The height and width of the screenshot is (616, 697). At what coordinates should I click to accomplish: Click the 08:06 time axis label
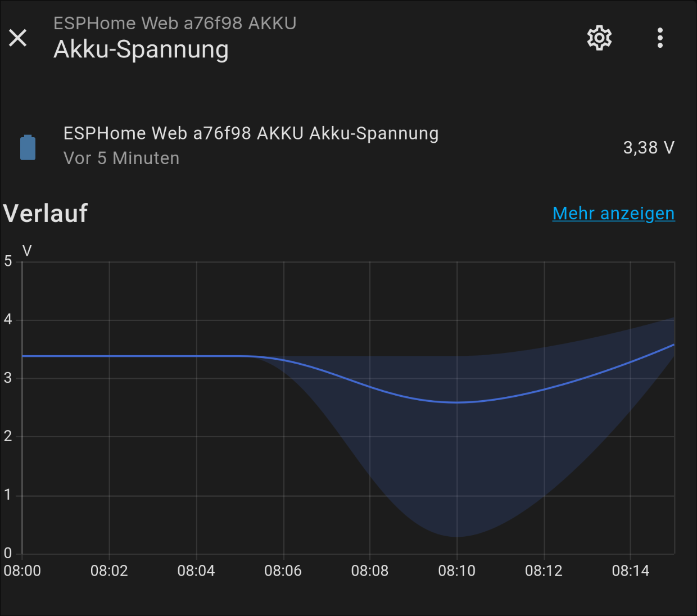(283, 571)
